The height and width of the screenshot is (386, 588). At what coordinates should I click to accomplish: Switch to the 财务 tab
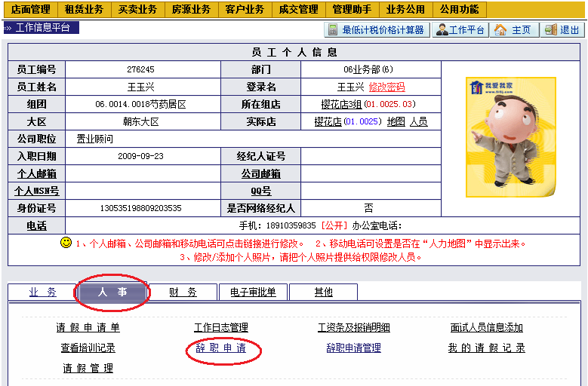(183, 292)
